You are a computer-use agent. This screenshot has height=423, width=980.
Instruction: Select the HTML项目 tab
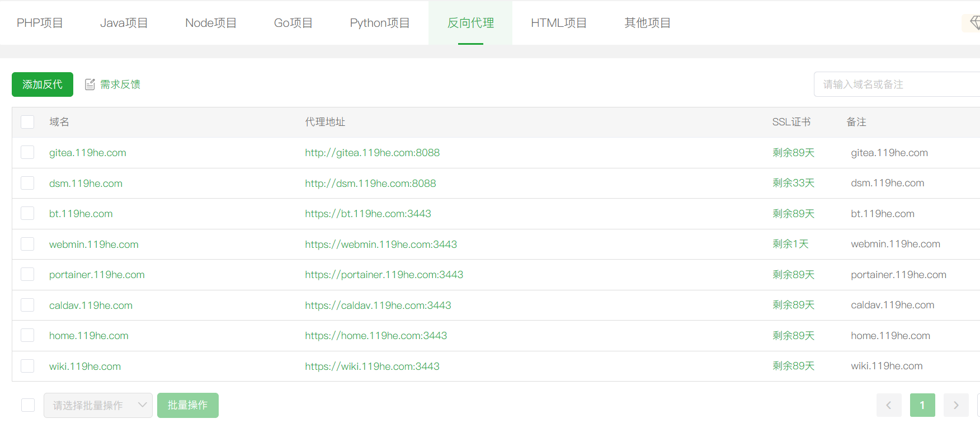(x=559, y=23)
